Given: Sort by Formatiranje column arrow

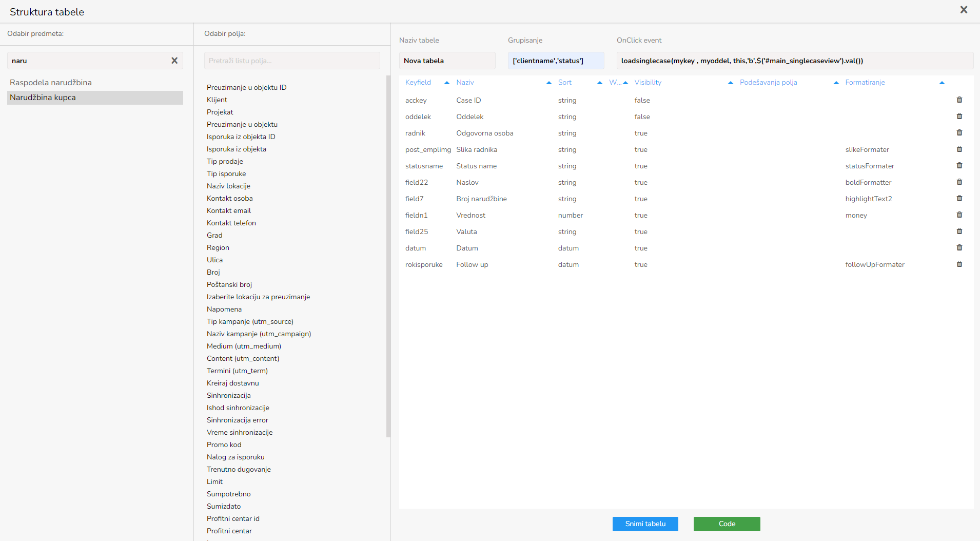Looking at the screenshot, I should pos(942,83).
